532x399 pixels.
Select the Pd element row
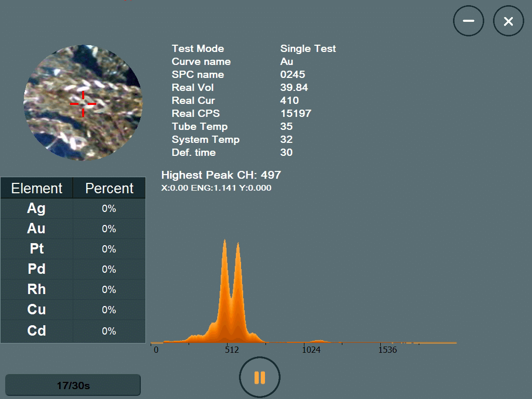pos(73,269)
